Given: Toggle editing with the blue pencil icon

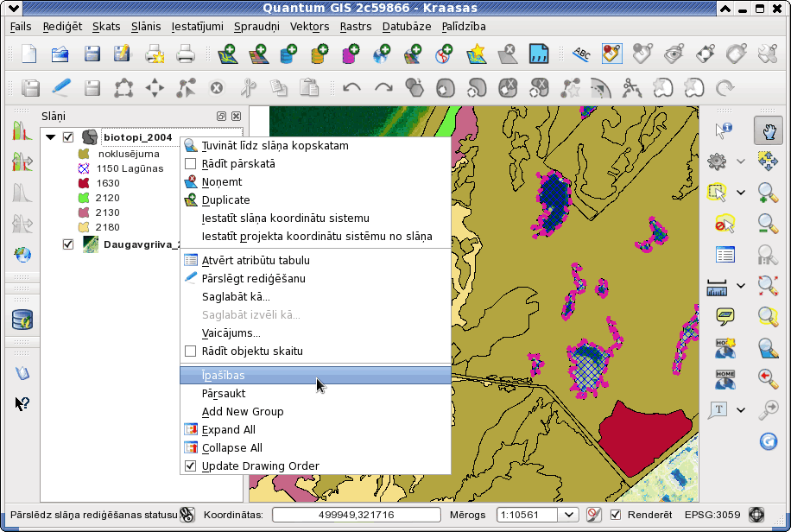Looking at the screenshot, I should pyautogui.click(x=61, y=88).
